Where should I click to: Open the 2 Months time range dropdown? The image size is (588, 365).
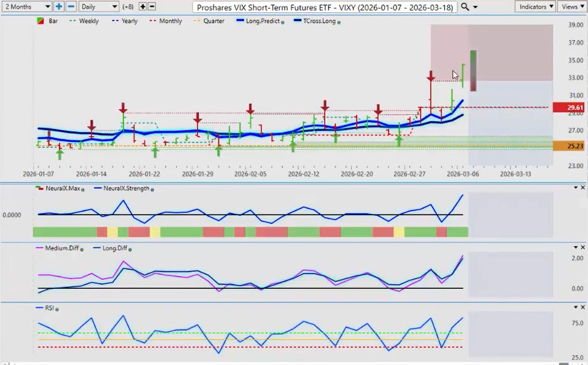click(x=26, y=6)
